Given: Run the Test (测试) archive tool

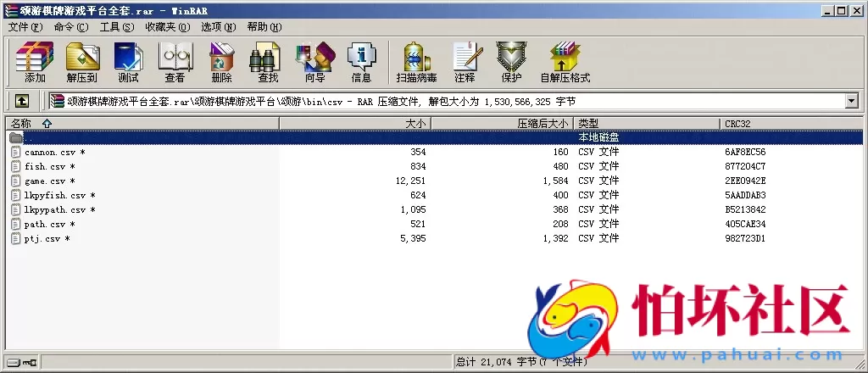Looking at the screenshot, I should 129,61.
